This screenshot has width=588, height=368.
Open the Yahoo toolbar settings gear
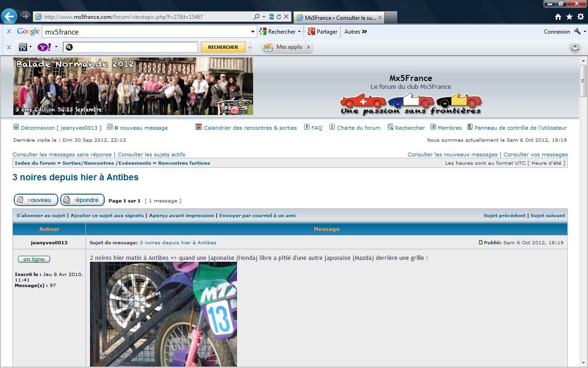575,47
